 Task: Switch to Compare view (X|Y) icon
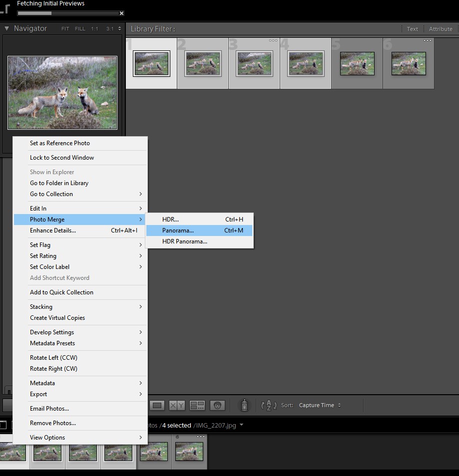pyautogui.click(x=177, y=405)
